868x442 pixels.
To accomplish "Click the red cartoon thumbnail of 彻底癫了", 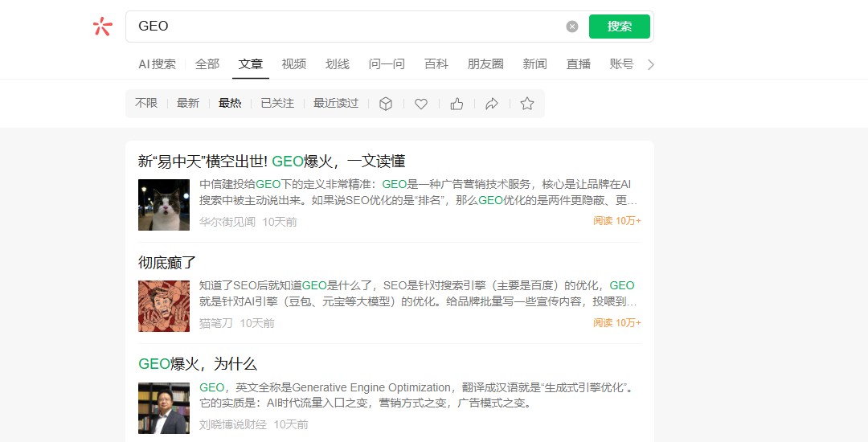I will 164,306.
